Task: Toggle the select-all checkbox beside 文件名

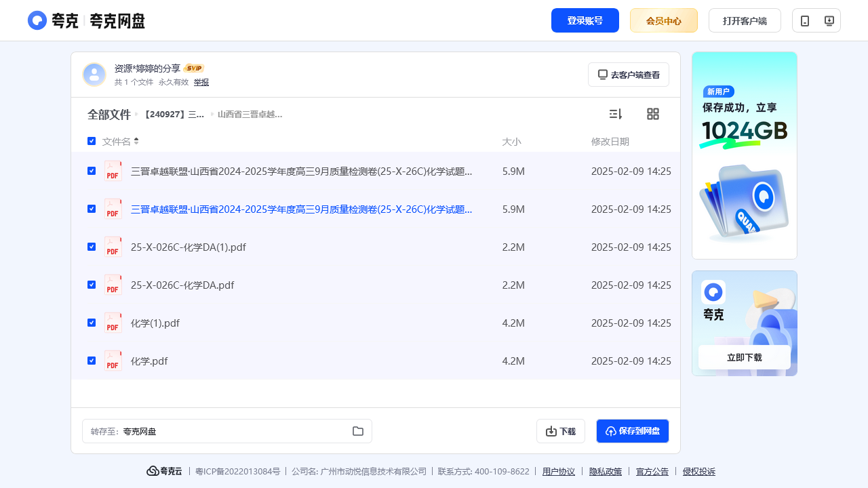Action: (92, 141)
